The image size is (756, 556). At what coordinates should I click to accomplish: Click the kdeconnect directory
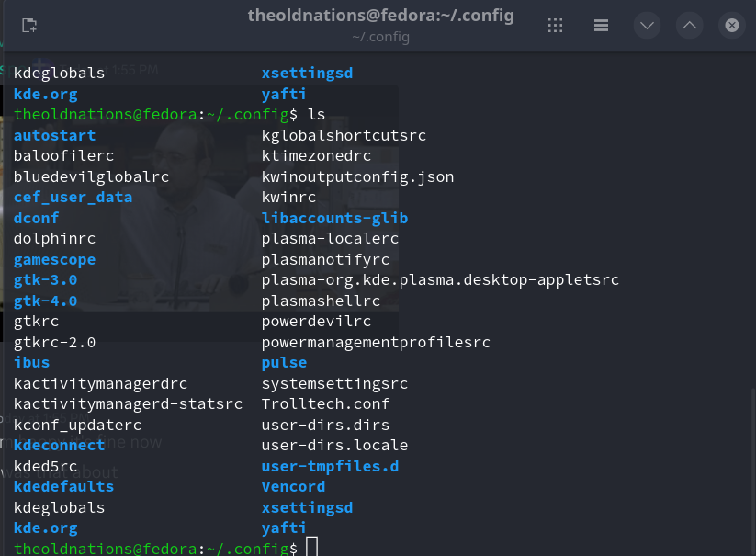pyautogui.click(x=60, y=445)
